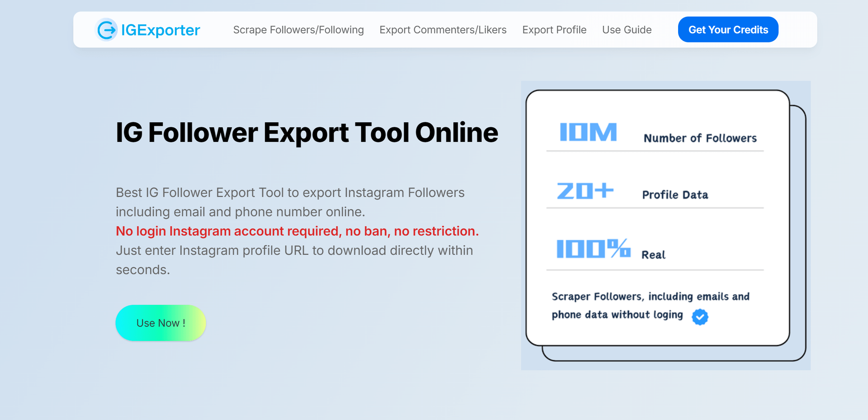This screenshot has height=420, width=868.
Task: Click the red no login required text
Action: (297, 231)
